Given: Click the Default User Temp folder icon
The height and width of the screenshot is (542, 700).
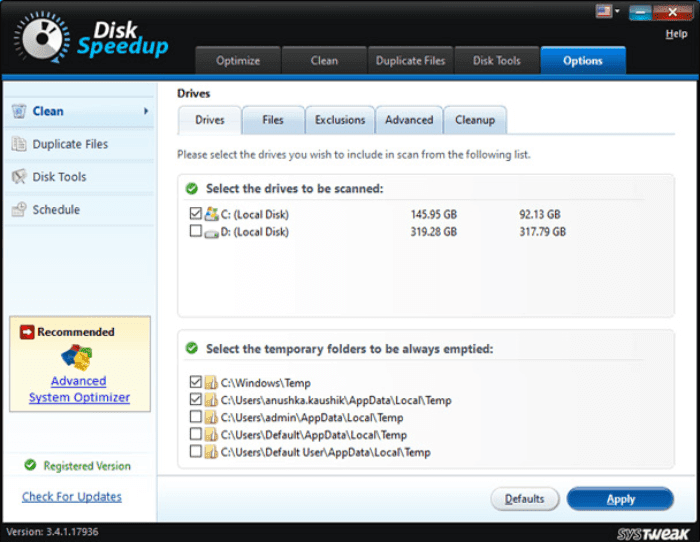Looking at the screenshot, I should [211, 452].
